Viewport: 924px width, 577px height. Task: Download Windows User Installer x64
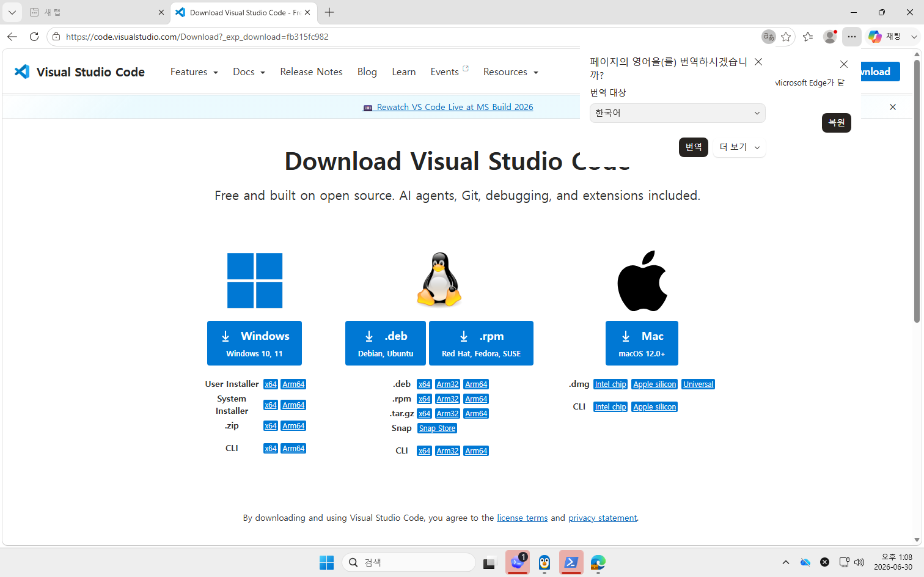(x=271, y=384)
